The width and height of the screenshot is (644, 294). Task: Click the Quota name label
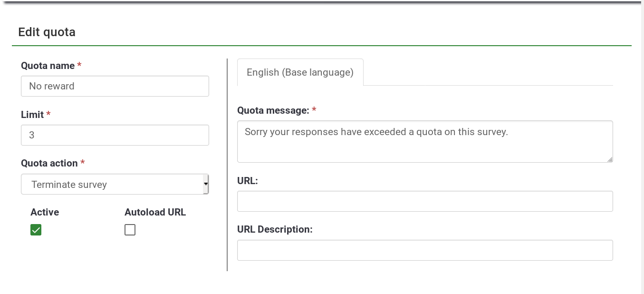(x=48, y=66)
